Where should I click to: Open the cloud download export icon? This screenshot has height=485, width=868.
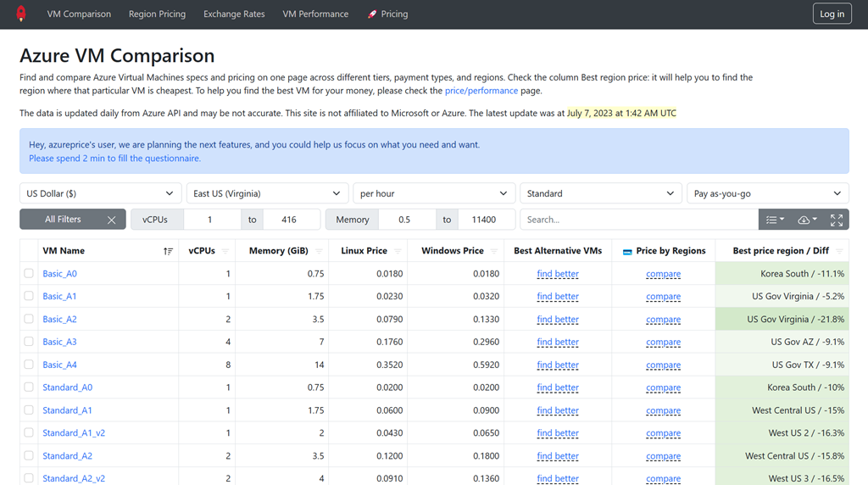[x=807, y=220]
